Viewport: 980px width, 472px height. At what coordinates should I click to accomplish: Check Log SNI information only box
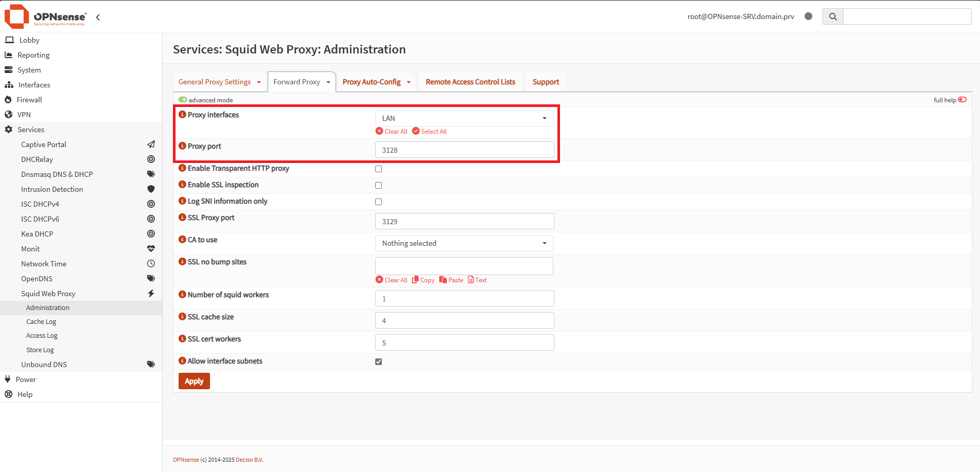(379, 202)
